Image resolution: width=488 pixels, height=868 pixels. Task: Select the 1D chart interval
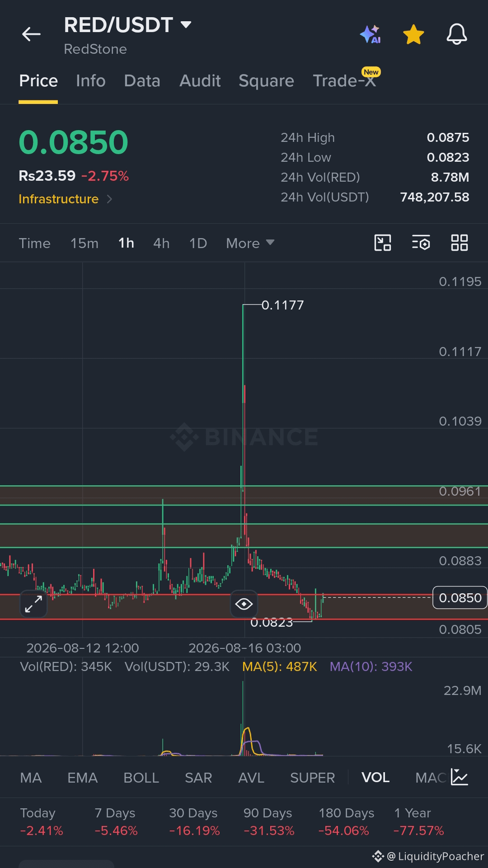coord(198,243)
